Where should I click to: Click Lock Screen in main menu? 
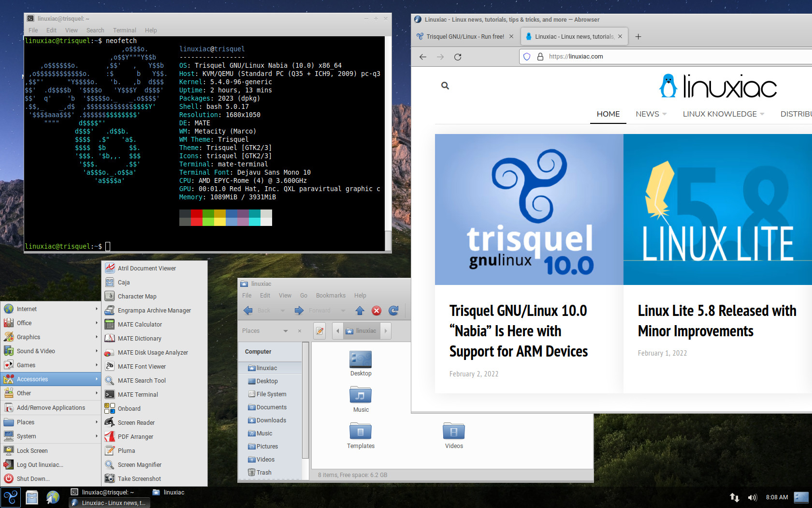point(51,450)
